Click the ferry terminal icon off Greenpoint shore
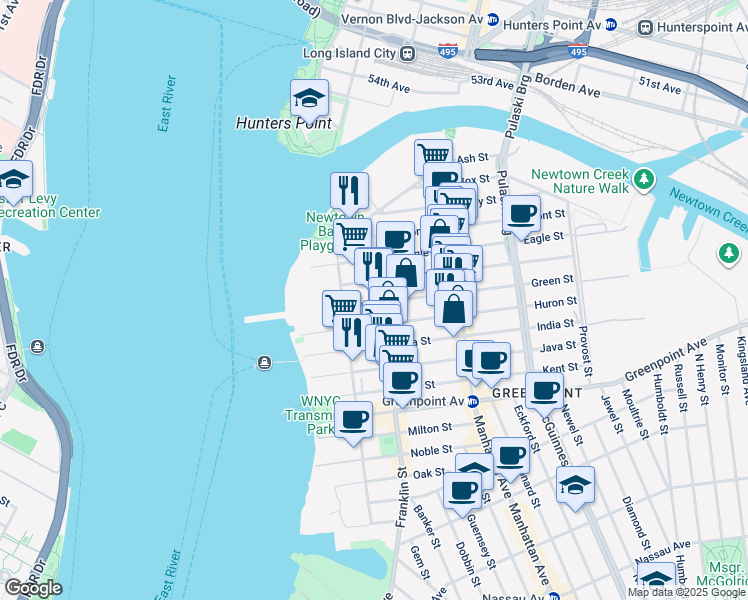Viewport: 748px width, 600px height. [x=264, y=363]
